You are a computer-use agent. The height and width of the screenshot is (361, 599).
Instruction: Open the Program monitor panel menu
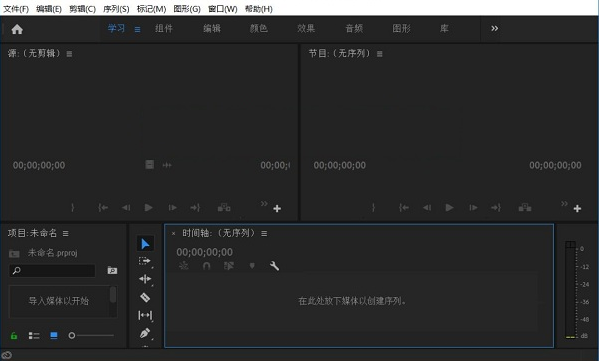(379, 54)
